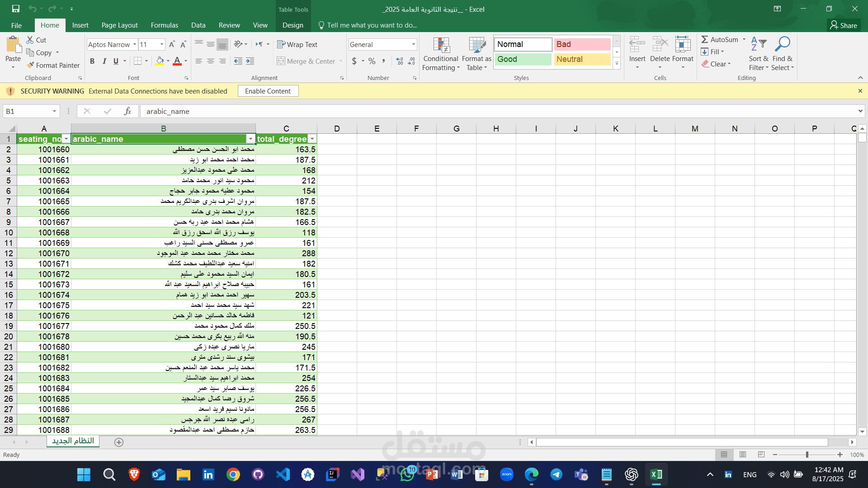Click the Sort & Filter icon
This screenshot has height=488, width=868.
[758, 45]
